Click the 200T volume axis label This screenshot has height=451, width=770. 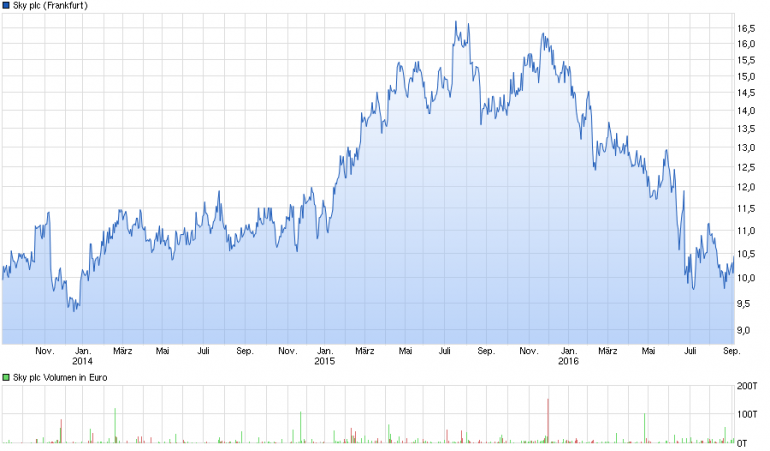[747, 386]
